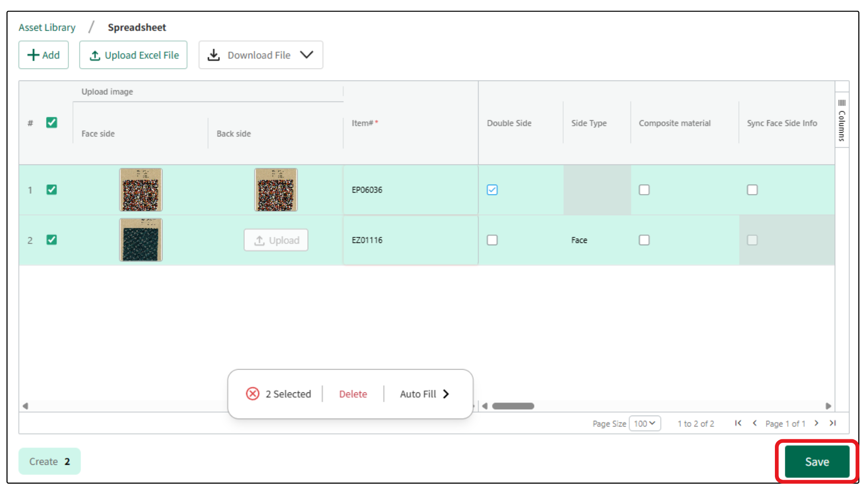Click the Upload Excel File button

coord(133,55)
